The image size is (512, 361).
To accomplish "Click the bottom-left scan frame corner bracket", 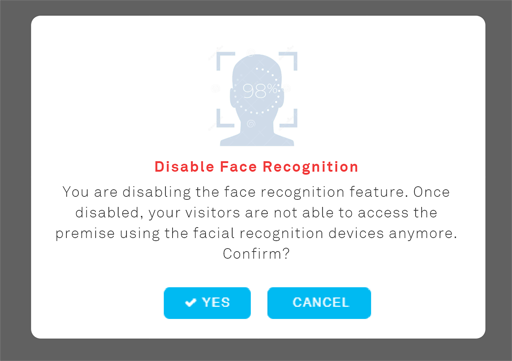I will (x=225, y=118).
